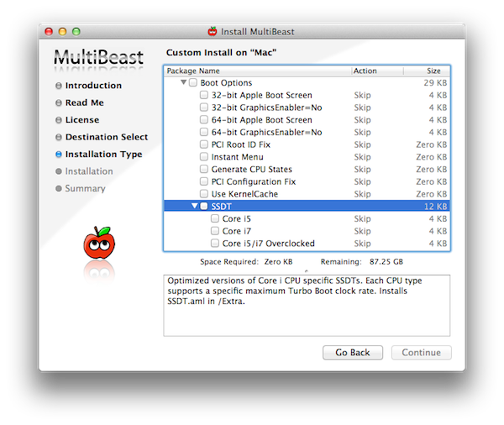504x425 pixels.
Task: Tick the 32-bit GraphicsEnabler=No checkbox
Action: click(204, 107)
